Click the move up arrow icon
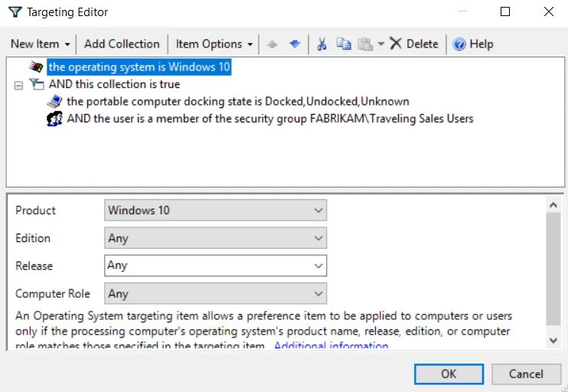The width and height of the screenshot is (568, 392). pyautogui.click(x=272, y=44)
